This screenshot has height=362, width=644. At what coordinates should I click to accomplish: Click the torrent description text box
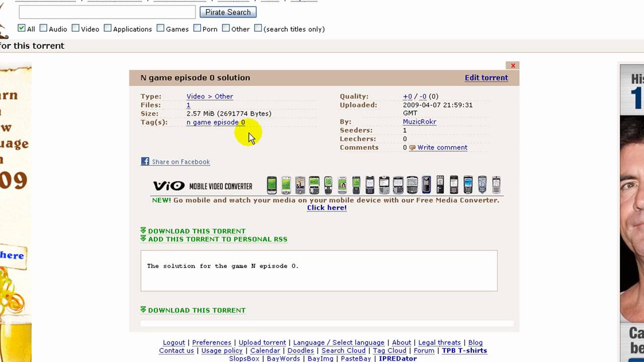click(319, 270)
